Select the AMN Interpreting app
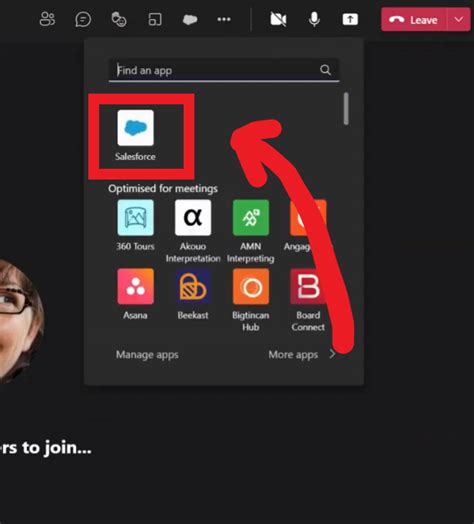 pos(251,231)
